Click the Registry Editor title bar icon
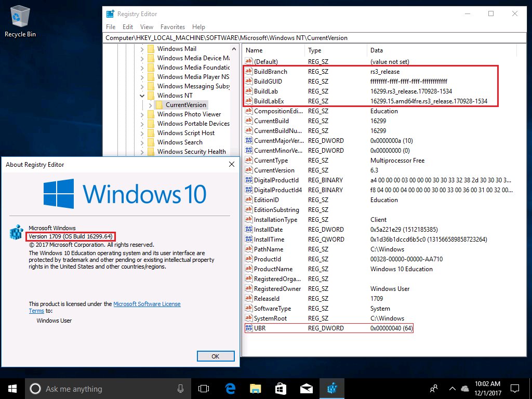532x399 pixels. click(x=110, y=14)
